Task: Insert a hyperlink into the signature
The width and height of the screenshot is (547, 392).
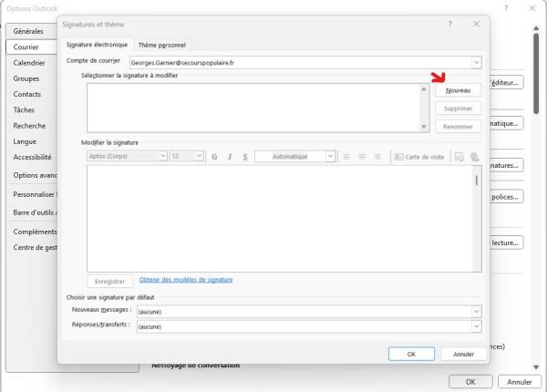Action: [474, 157]
